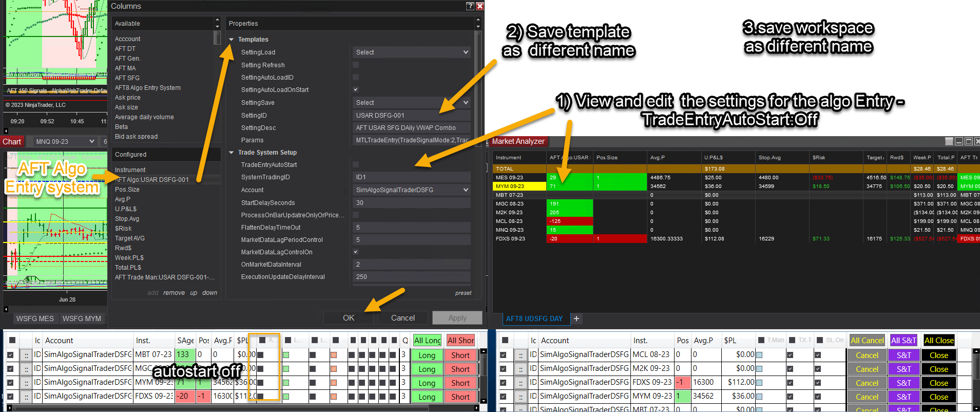
Task: Select AFT8 Algo Entry System in Available
Action: pos(148,88)
